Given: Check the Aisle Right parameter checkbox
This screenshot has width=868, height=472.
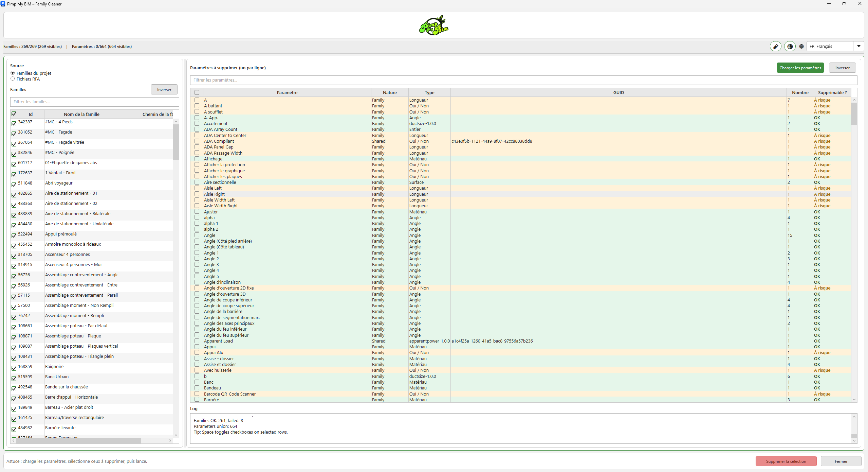Looking at the screenshot, I should tap(197, 194).
